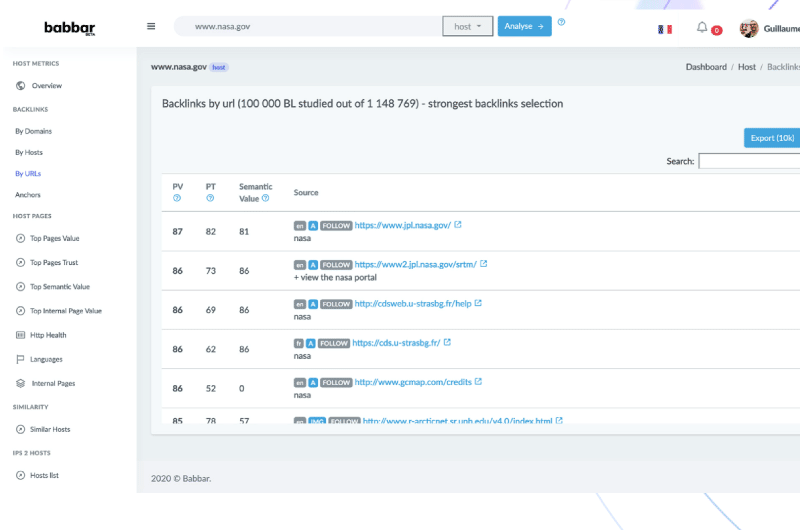This screenshot has height=530, width=800.
Task: Click the Hosts list icon
Action: (20, 475)
